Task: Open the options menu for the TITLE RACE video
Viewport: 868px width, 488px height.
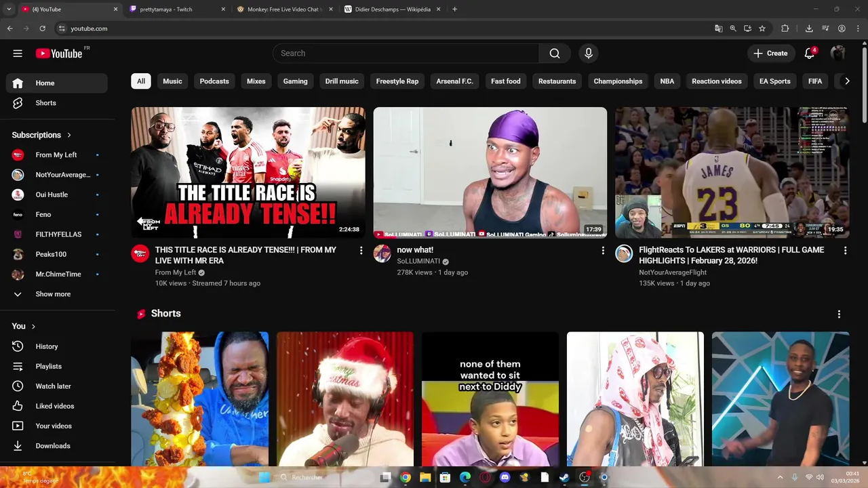Action: [x=361, y=251]
